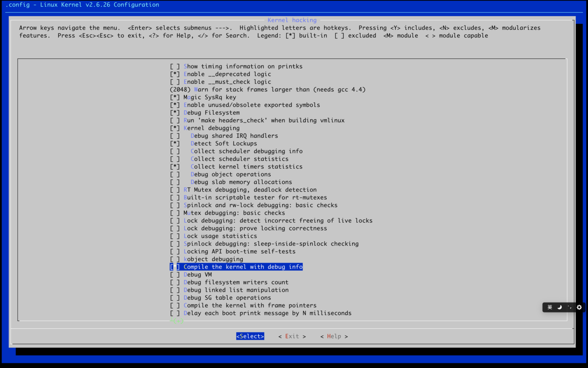Click the 英 input language icon
The width and height of the screenshot is (588, 368).
550,307
